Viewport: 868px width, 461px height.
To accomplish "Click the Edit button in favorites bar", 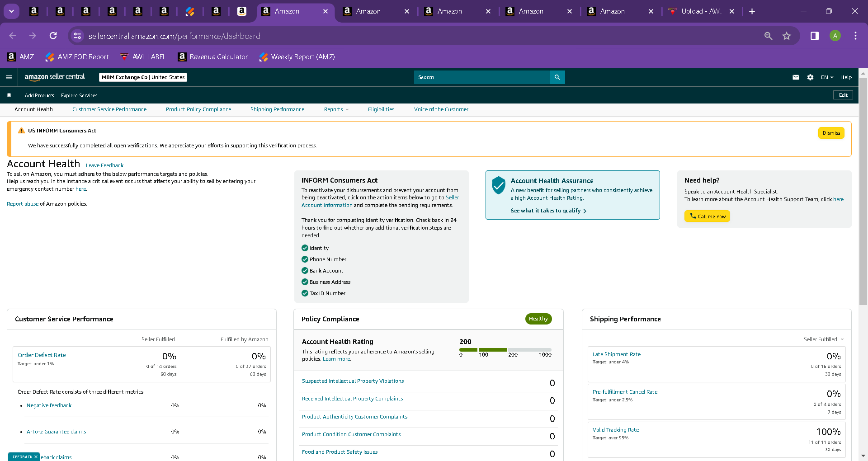I will [x=843, y=95].
